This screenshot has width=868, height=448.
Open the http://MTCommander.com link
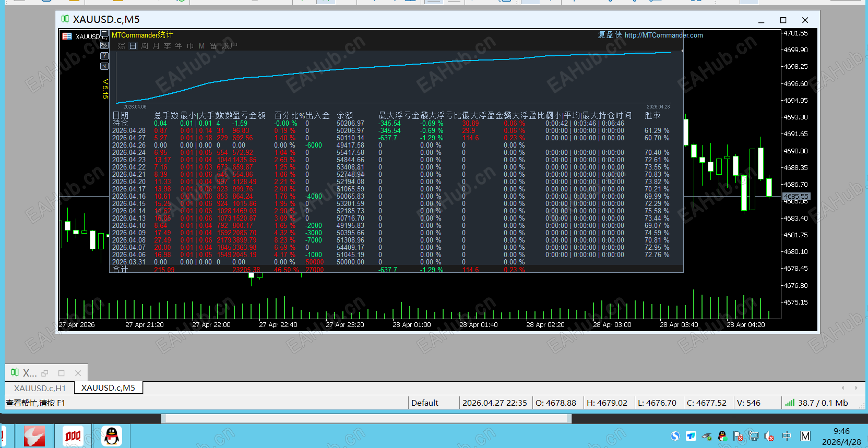coord(663,35)
